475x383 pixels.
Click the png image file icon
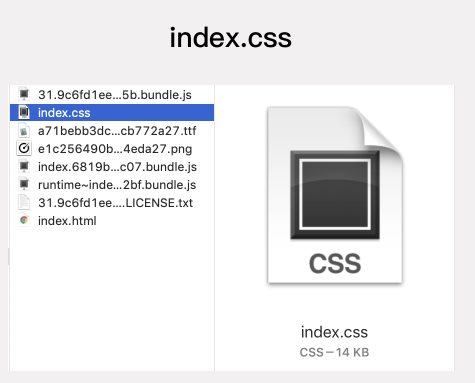[x=24, y=148]
